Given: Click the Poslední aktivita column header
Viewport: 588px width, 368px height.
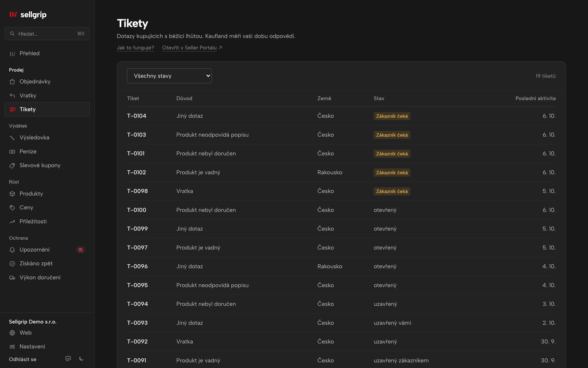Looking at the screenshot, I should [535, 98].
